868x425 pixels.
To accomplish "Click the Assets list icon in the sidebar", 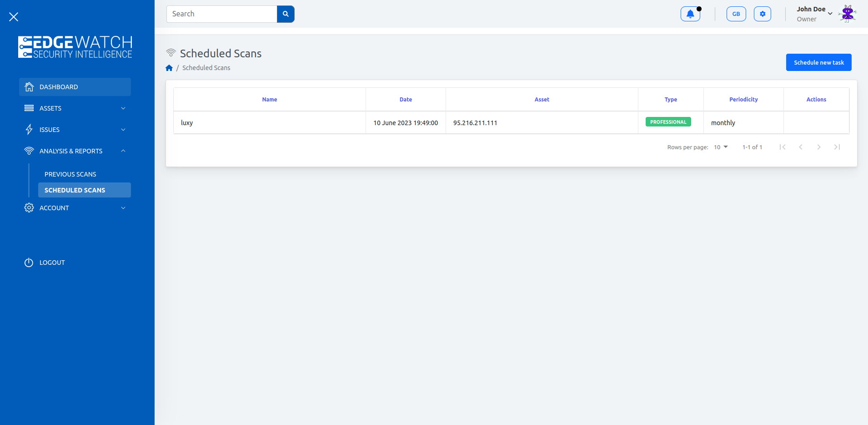I will point(29,108).
